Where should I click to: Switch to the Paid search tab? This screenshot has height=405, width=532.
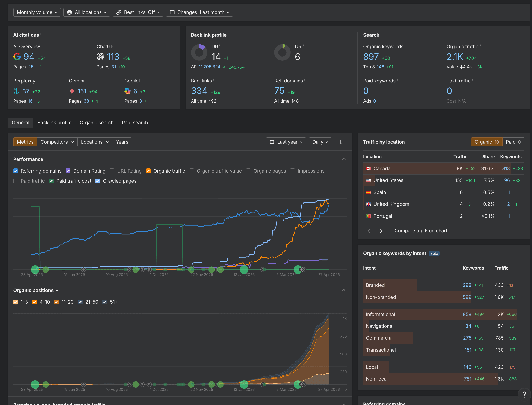[x=135, y=123]
